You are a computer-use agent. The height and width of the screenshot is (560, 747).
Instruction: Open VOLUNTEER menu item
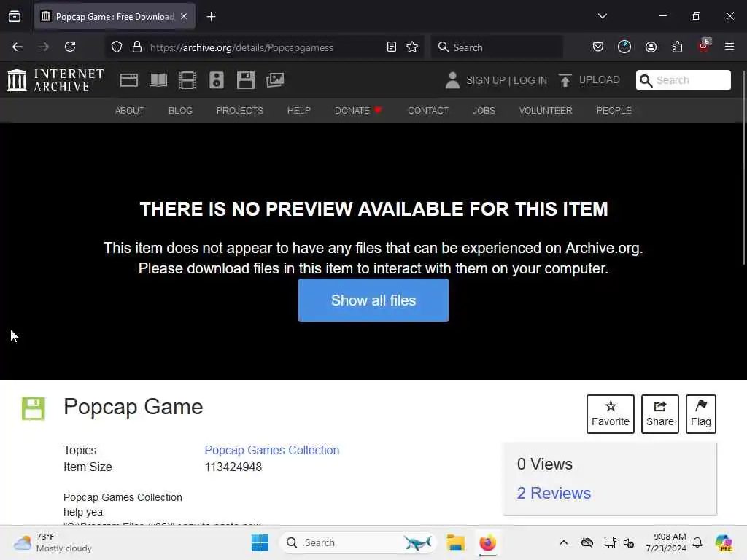coord(546,111)
